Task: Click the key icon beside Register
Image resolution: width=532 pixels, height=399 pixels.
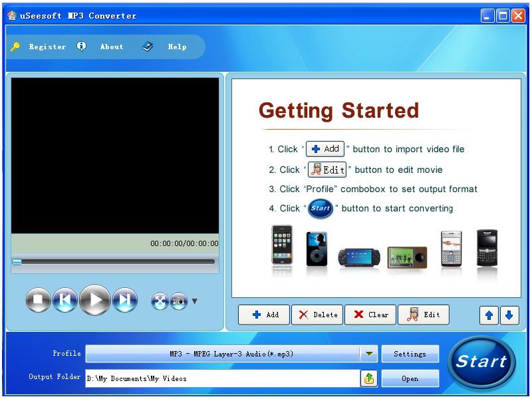Action: 15,47
